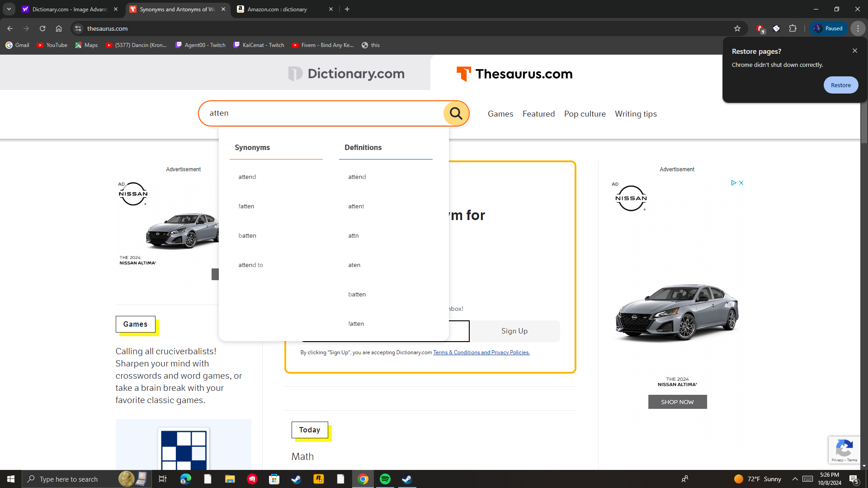
Task: Click the Thesaurus.com logo
Action: coord(514,74)
